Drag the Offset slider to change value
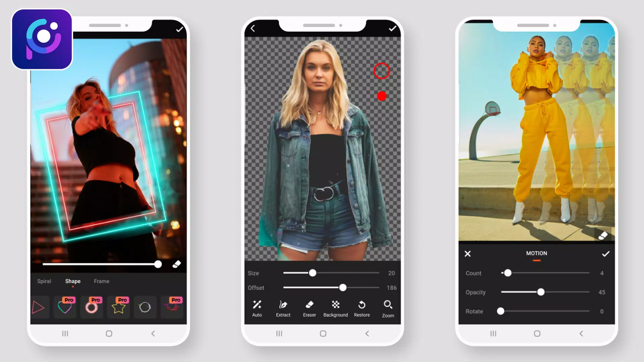Viewport: 644px width, 362px height. [x=343, y=288]
